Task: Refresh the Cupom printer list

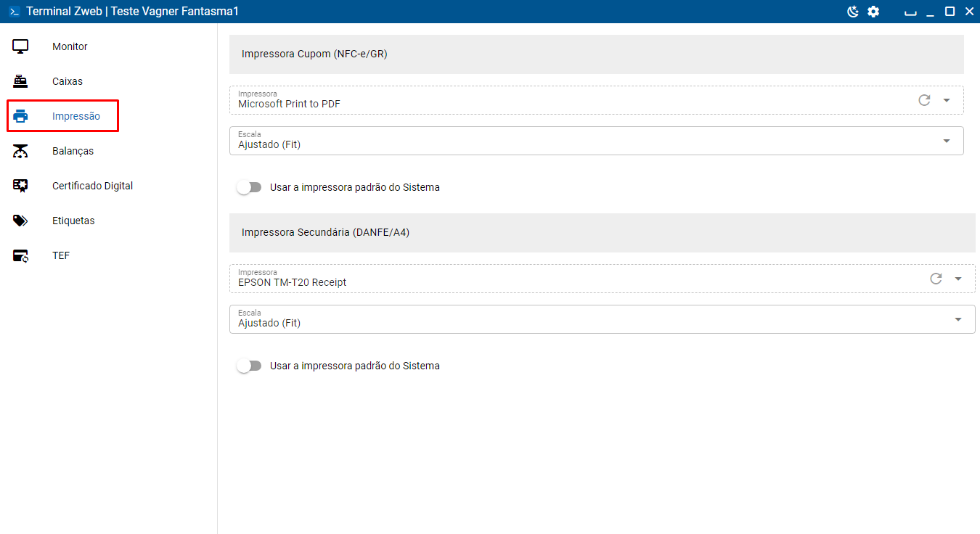Action: (x=924, y=100)
